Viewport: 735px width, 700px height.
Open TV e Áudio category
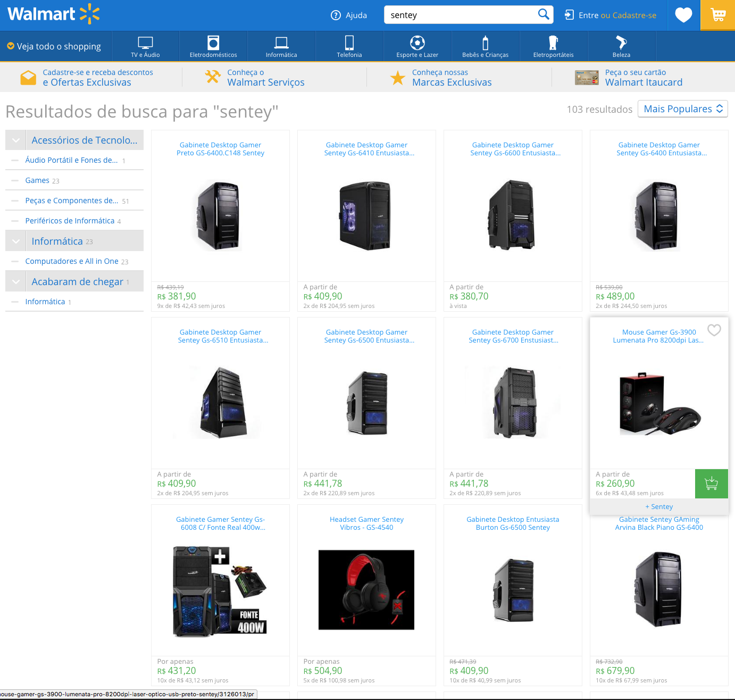(145, 46)
